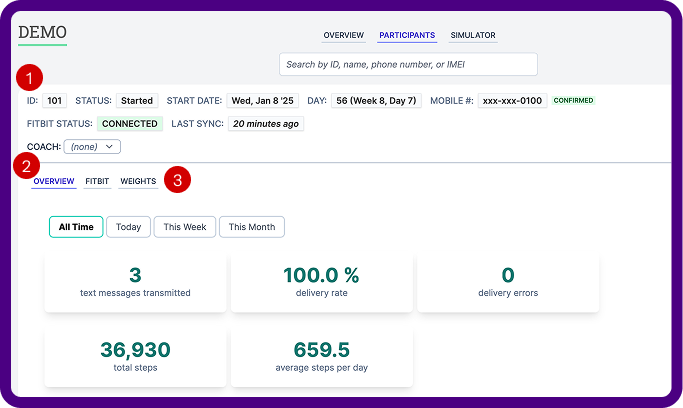Open the Coach dropdown
Image resolution: width=683 pixels, height=408 pixels.
[92, 147]
